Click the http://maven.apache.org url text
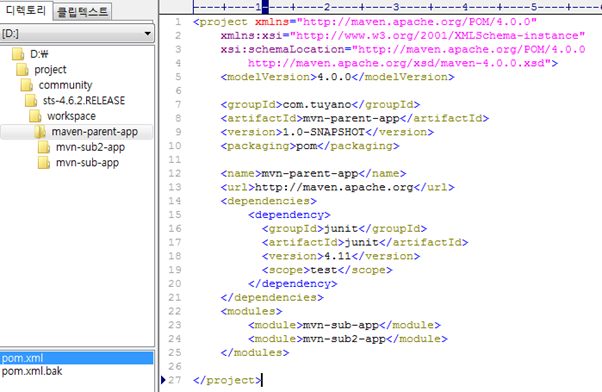 point(334,187)
